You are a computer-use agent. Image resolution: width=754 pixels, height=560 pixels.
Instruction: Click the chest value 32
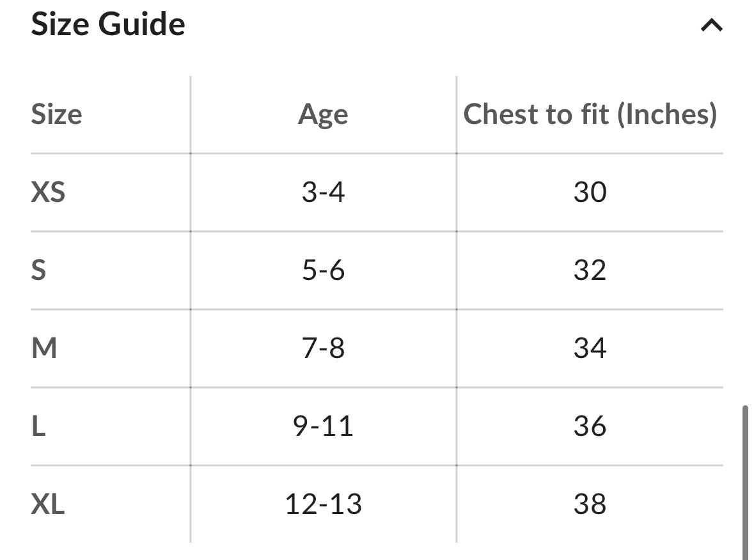(x=590, y=270)
